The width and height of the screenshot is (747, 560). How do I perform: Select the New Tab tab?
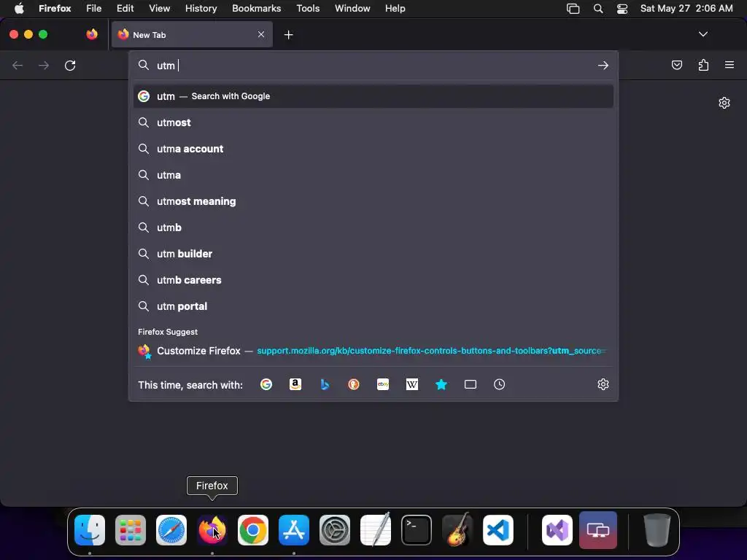[192, 34]
